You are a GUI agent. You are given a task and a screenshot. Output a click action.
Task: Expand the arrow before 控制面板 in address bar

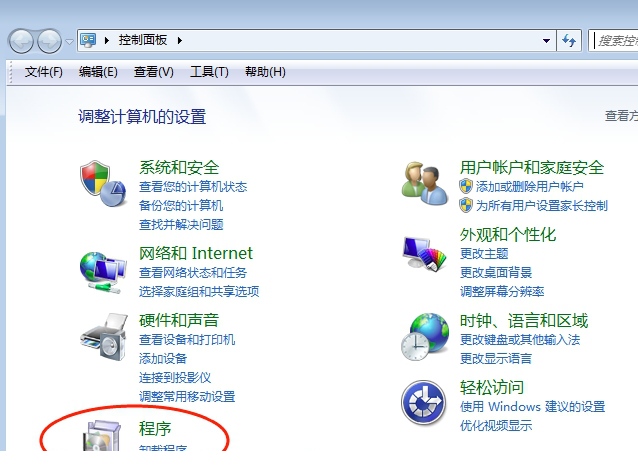pyautogui.click(x=107, y=40)
